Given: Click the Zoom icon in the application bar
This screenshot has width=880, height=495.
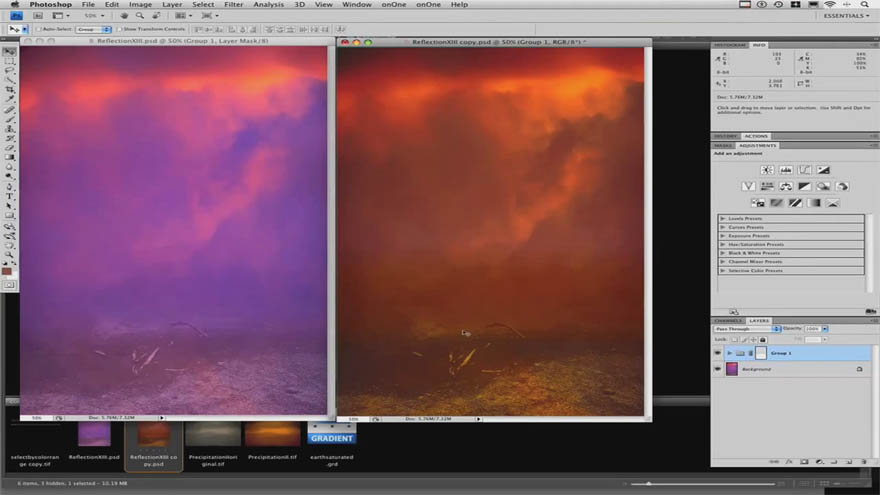Looking at the screenshot, I should (140, 16).
